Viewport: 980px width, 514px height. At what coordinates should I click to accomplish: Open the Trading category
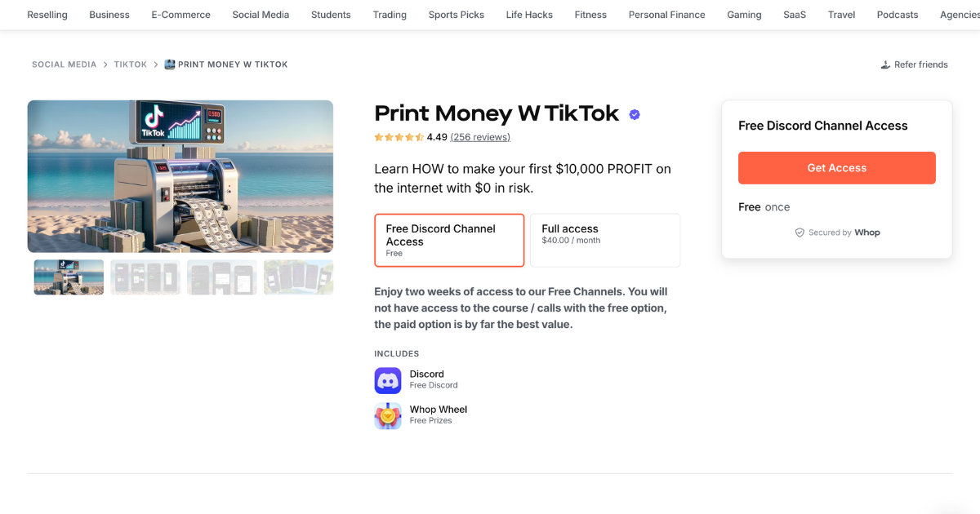tap(390, 14)
